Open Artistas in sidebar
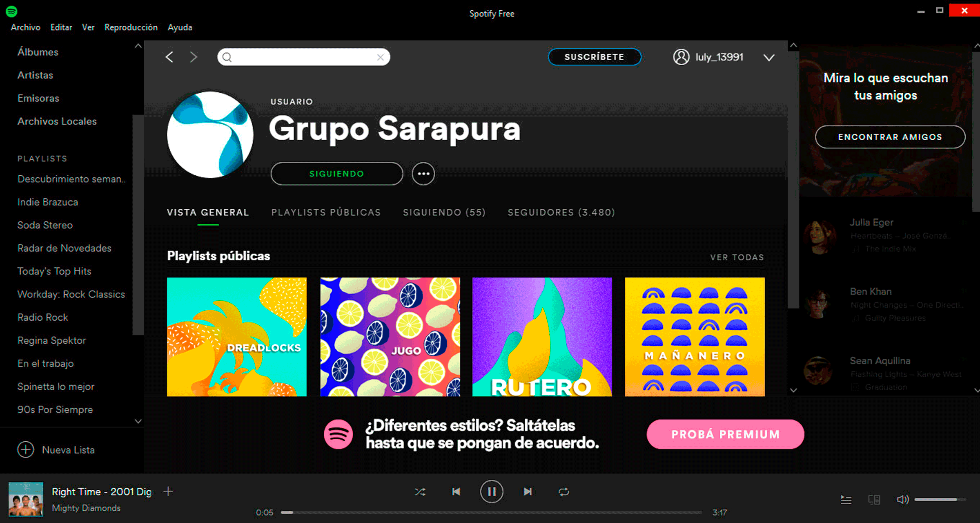The image size is (980, 523). (35, 75)
